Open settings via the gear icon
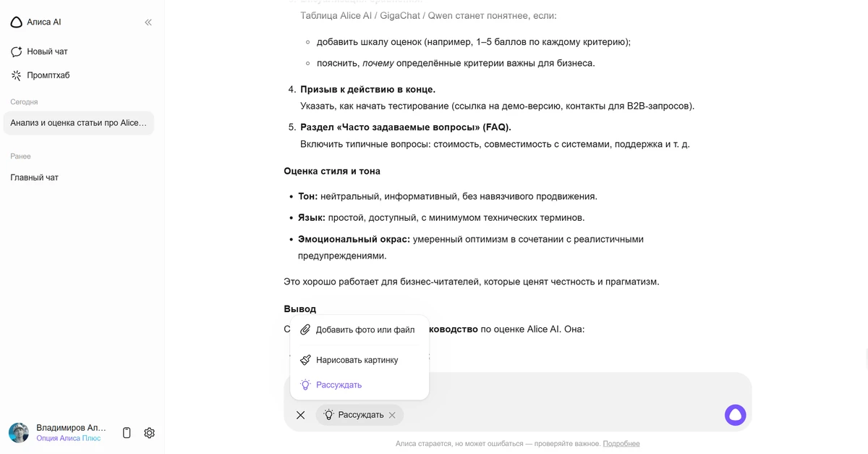The image size is (868, 454). coord(149,432)
